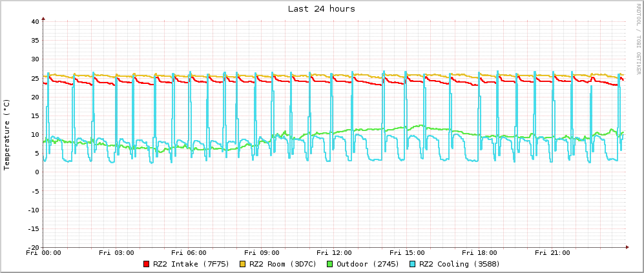Click the yellow RZ2 Room legend swatch
The width and height of the screenshot is (644, 273).
click(x=243, y=264)
